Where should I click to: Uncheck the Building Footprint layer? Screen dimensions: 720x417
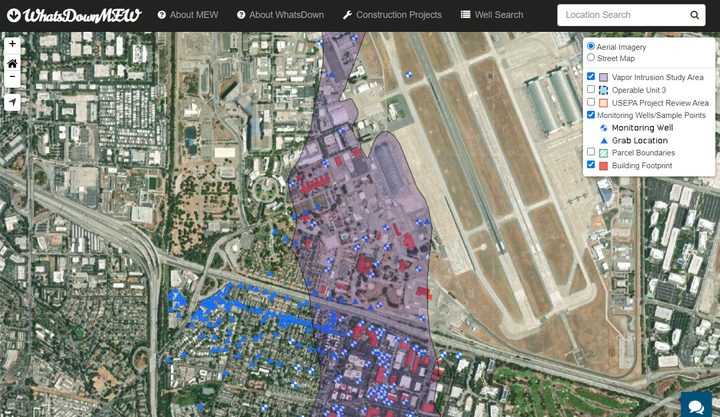point(591,164)
